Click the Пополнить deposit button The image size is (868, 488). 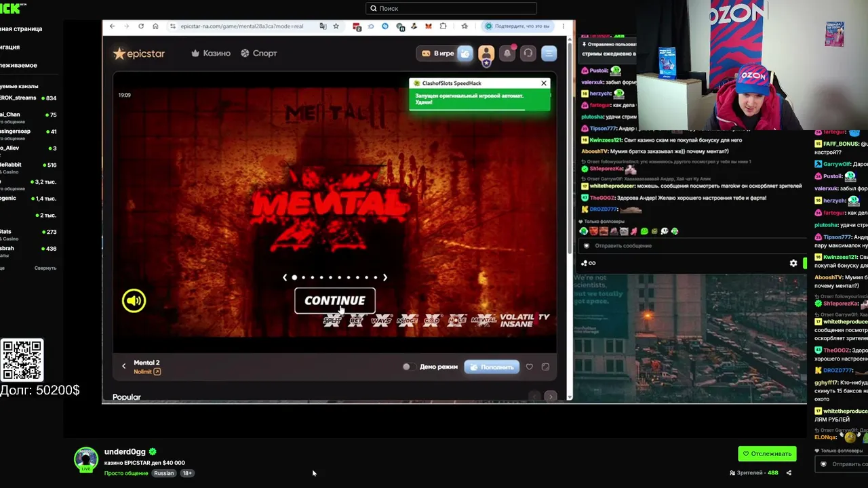pos(492,367)
